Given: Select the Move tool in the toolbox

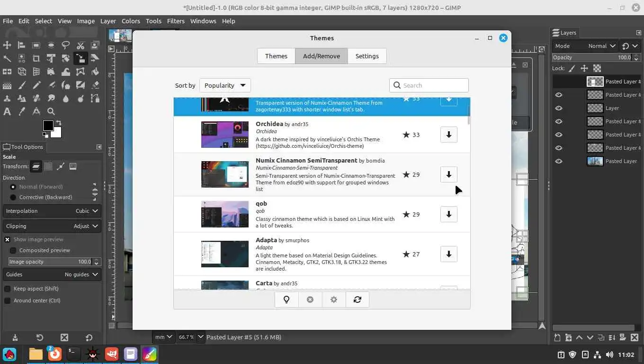Looking at the screenshot, I should tap(7, 45).
